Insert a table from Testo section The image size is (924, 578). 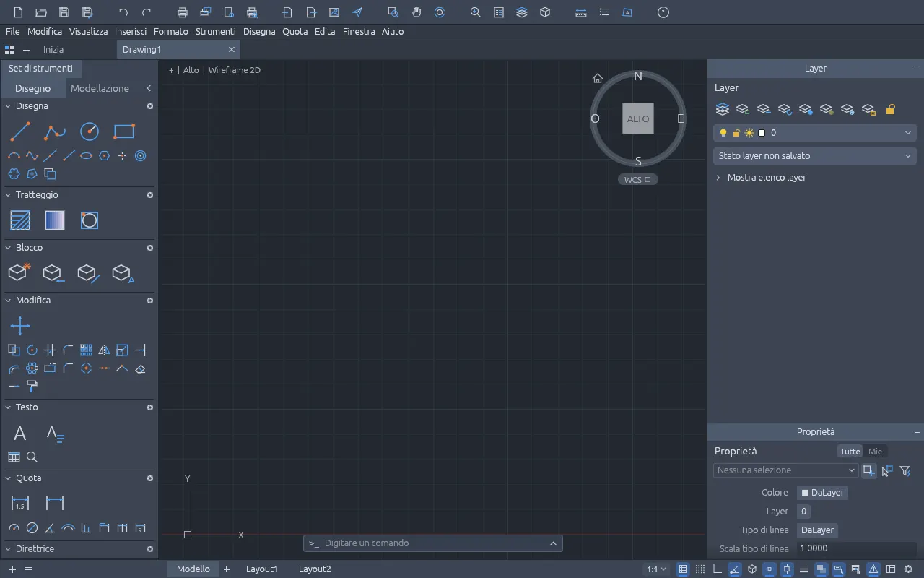pyautogui.click(x=14, y=457)
